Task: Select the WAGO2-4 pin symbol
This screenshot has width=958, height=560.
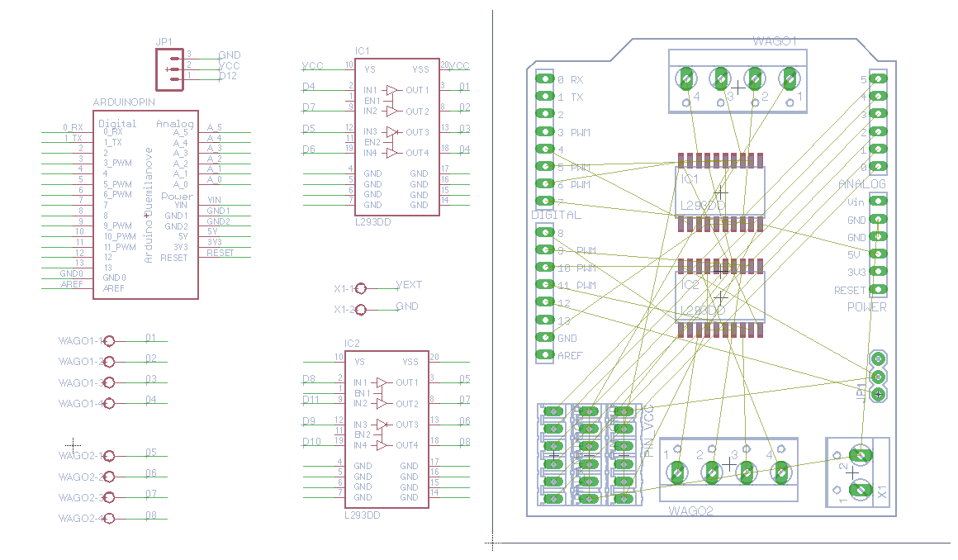Action: pos(109,519)
